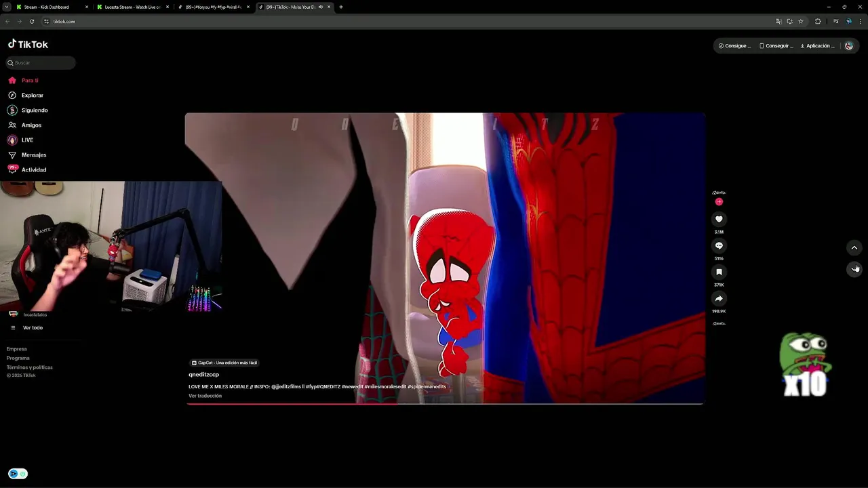Open the browser extensions puzzle icon
868x488 pixels.
click(817, 22)
